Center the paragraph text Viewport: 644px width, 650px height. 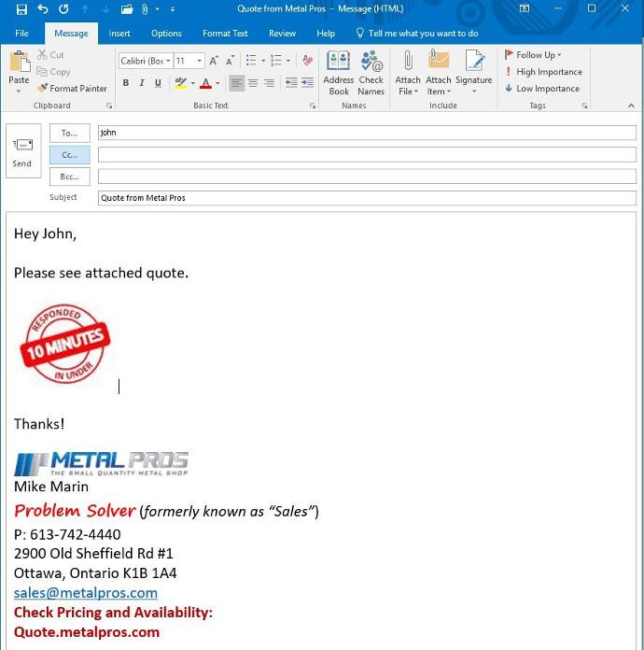click(x=253, y=83)
